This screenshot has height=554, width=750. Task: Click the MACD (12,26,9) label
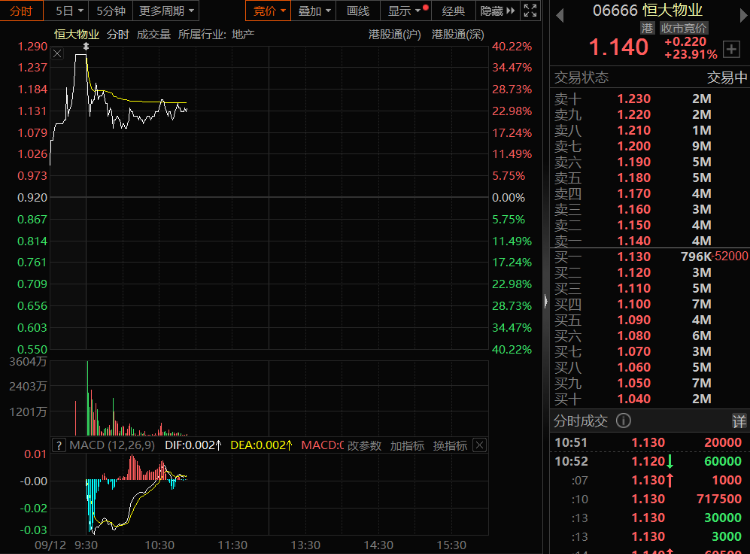coord(112,445)
